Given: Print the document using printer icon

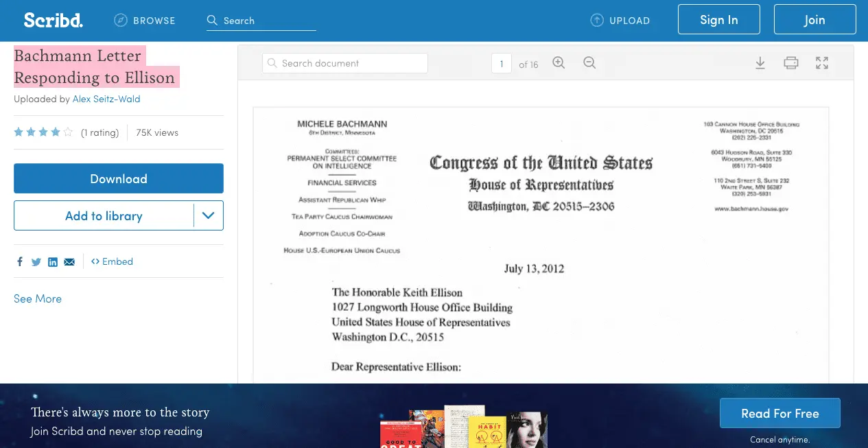Looking at the screenshot, I should (790, 63).
